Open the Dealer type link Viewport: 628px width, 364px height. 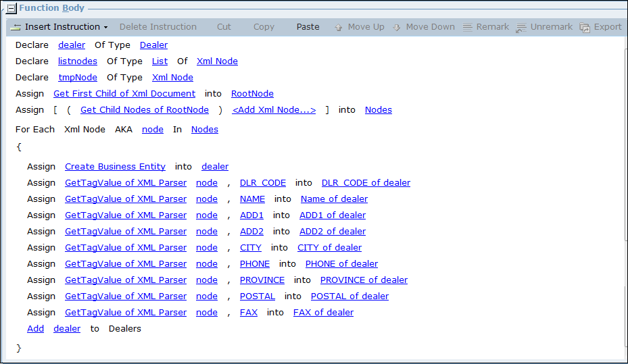coord(153,45)
